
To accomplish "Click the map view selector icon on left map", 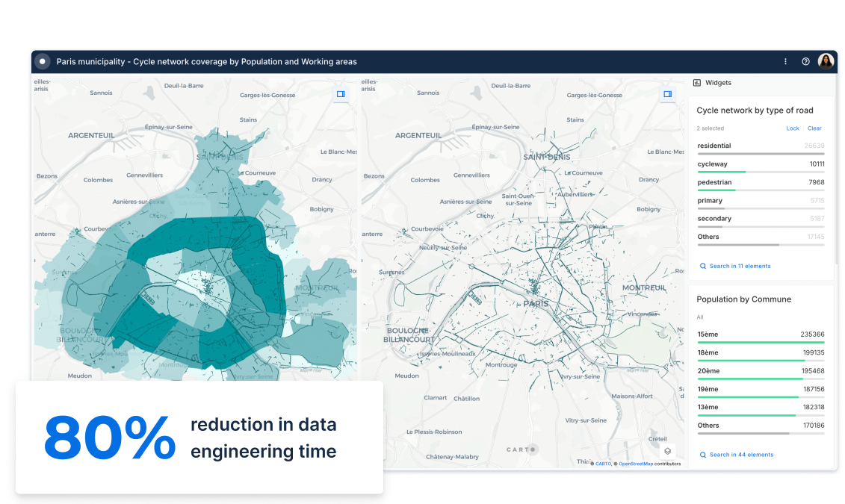I will click(341, 94).
